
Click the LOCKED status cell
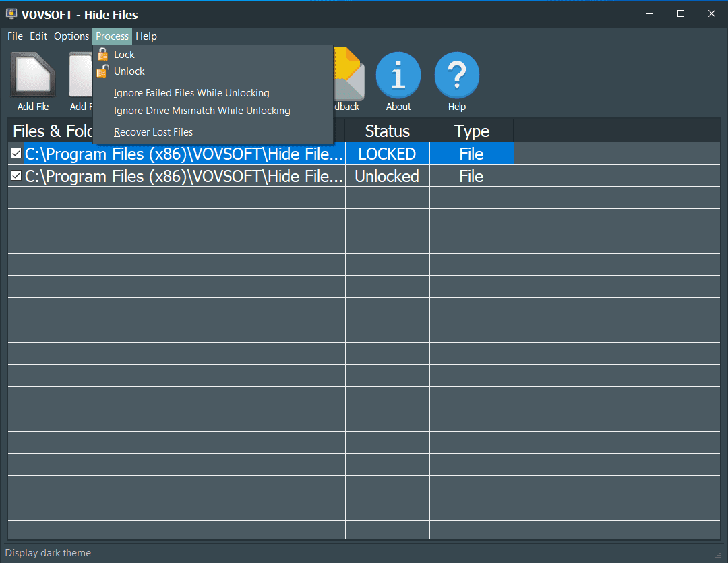coord(387,154)
